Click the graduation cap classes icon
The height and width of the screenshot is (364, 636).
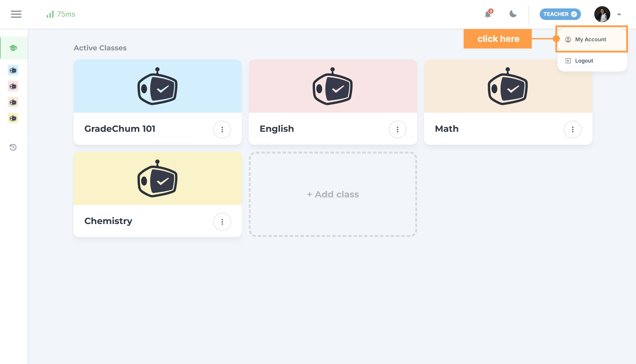(13, 48)
